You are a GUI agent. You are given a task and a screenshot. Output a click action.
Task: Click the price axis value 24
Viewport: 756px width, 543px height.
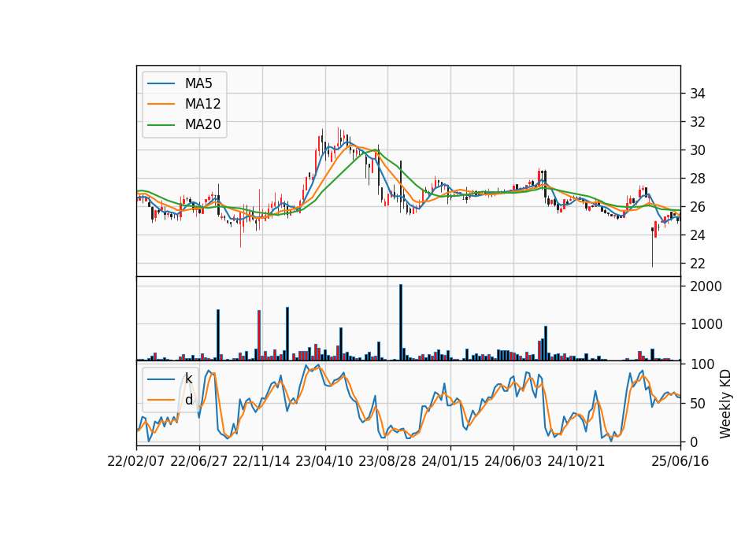(697, 235)
